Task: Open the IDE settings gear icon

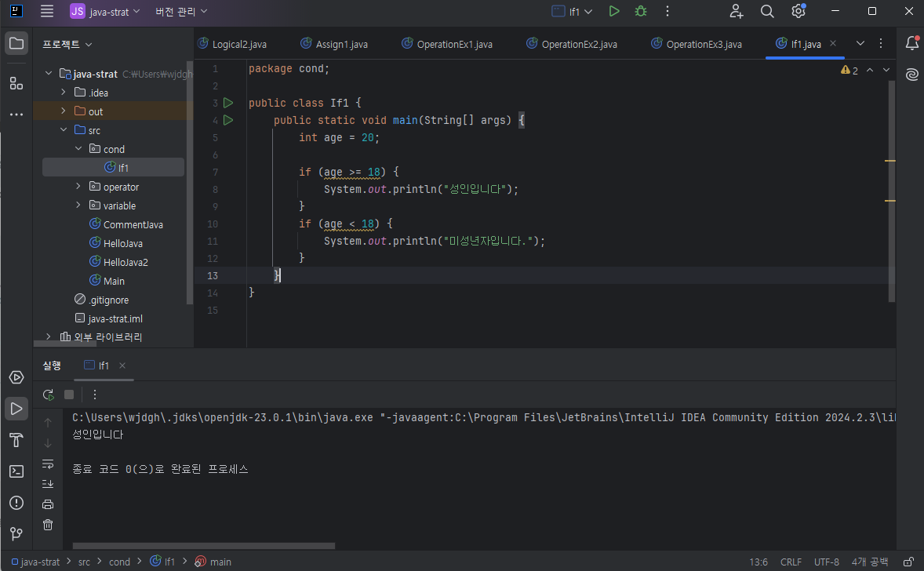Action: click(798, 11)
